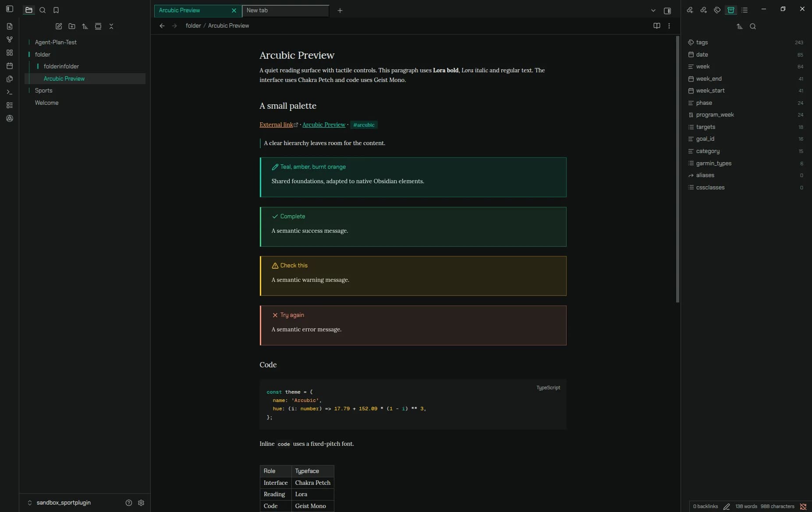Follow the External link in the note
812x512 pixels.
(276, 124)
